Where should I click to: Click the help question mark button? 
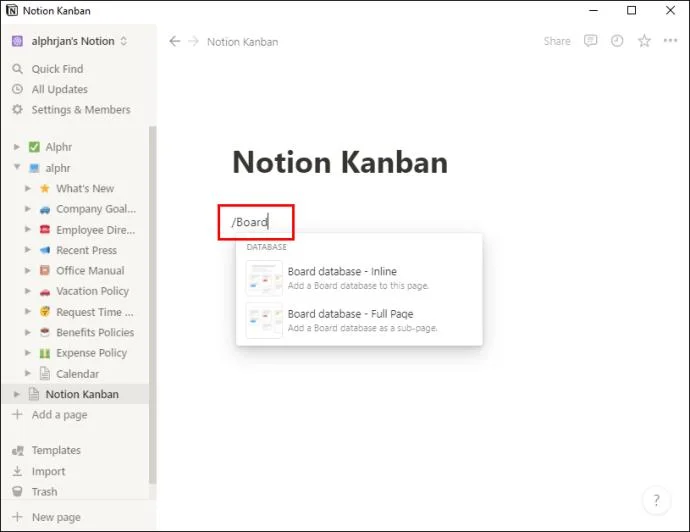pyautogui.click(x=656, y=500)
